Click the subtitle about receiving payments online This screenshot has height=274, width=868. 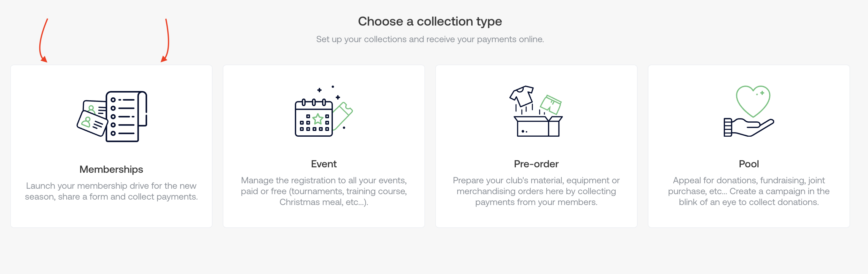point(430,39)
